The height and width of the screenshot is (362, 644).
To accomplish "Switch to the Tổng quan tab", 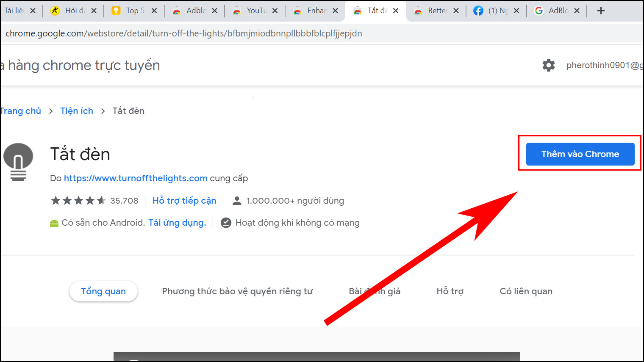I will (x=103, y=291).
